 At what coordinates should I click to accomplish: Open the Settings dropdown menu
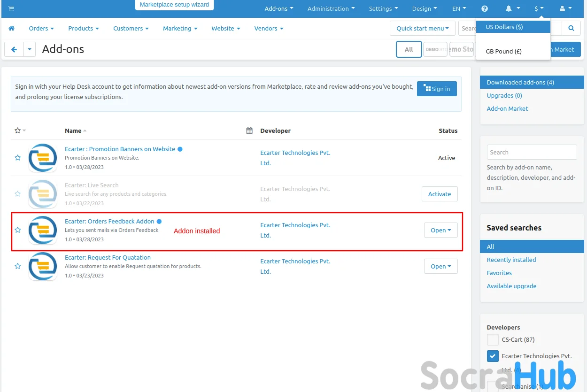(x=383, y=8)
